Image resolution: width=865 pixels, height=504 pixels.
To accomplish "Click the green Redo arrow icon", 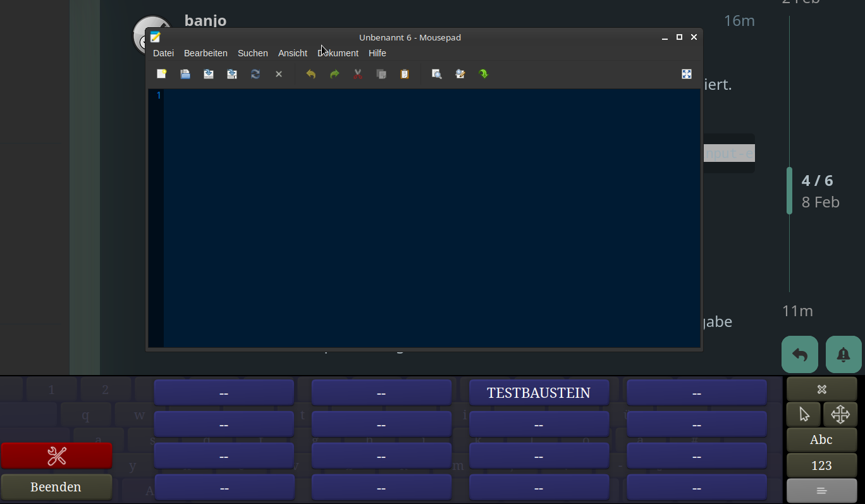I will 334,74.
